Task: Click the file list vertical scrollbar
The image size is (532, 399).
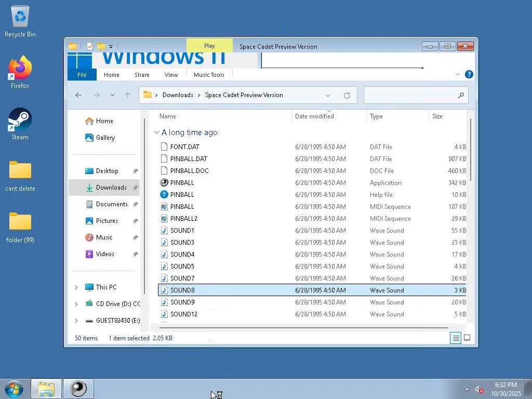Action: pos(471,149)
